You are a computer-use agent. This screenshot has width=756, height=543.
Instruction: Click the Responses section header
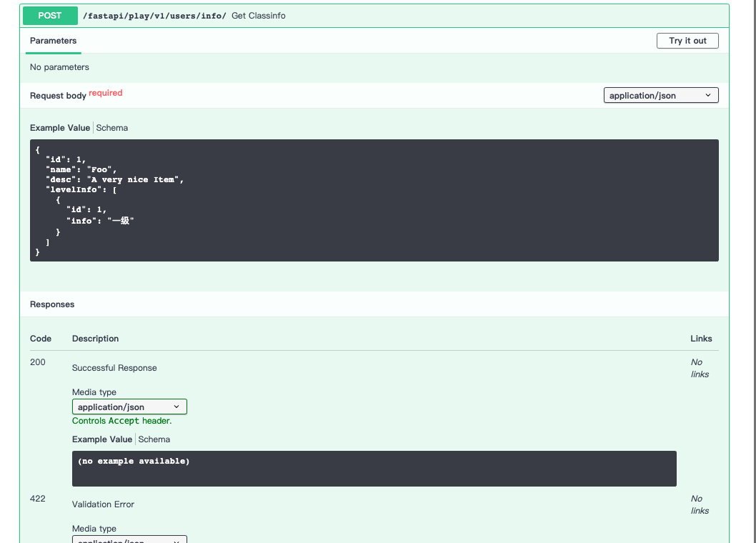52,304
